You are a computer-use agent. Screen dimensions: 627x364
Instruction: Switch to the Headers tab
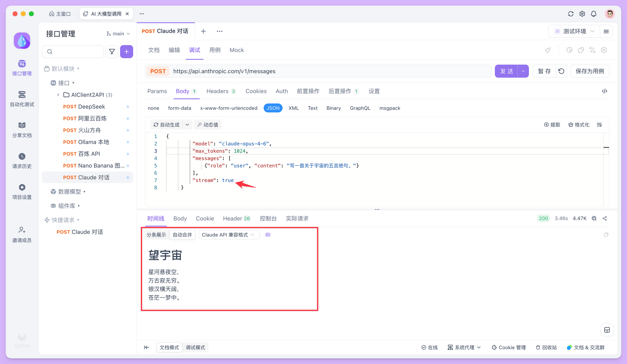218,91
